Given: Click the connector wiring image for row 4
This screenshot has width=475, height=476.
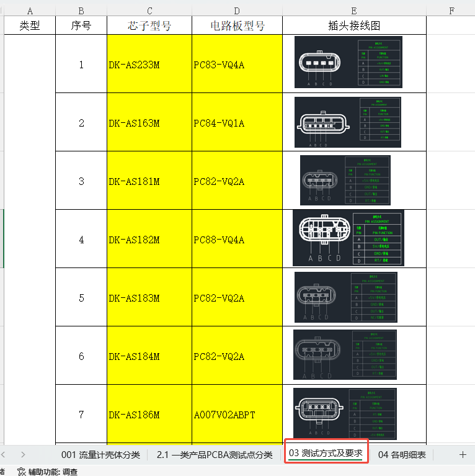Looking at the screenshot, I should click(x=348, y=238).
